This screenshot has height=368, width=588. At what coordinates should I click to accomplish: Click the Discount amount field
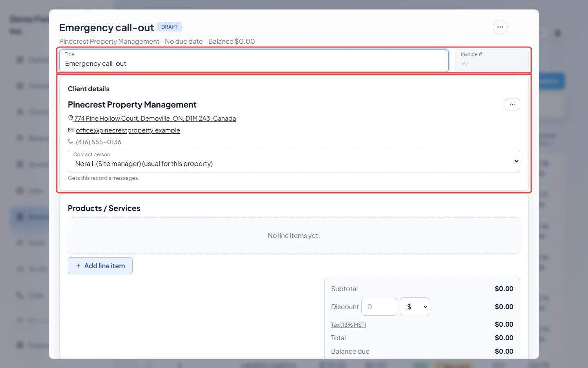click(x=379, y=307)
